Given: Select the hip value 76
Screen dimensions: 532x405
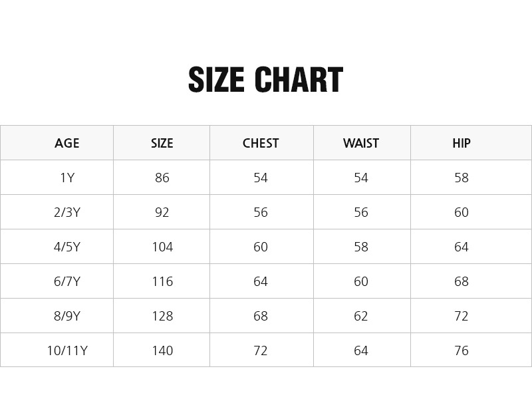Looking at the screenshot, I should coord(462,350).
